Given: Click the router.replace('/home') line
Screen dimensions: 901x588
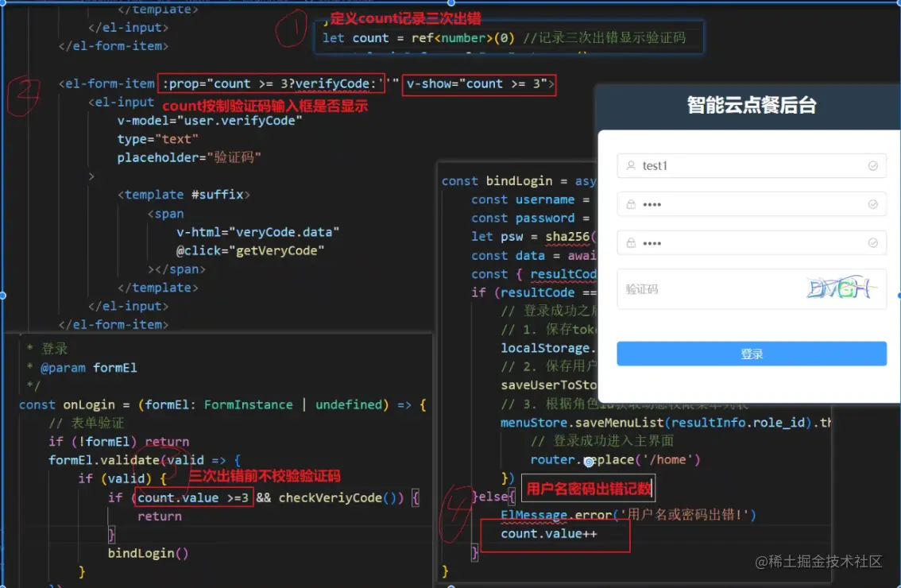Looking at the screenshot, I should (615, 460).
